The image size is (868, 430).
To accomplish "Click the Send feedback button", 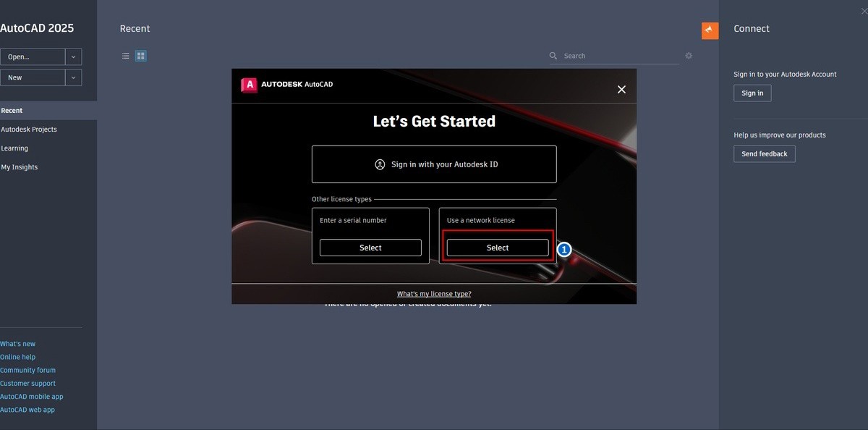I will click(x=765, y=154).
